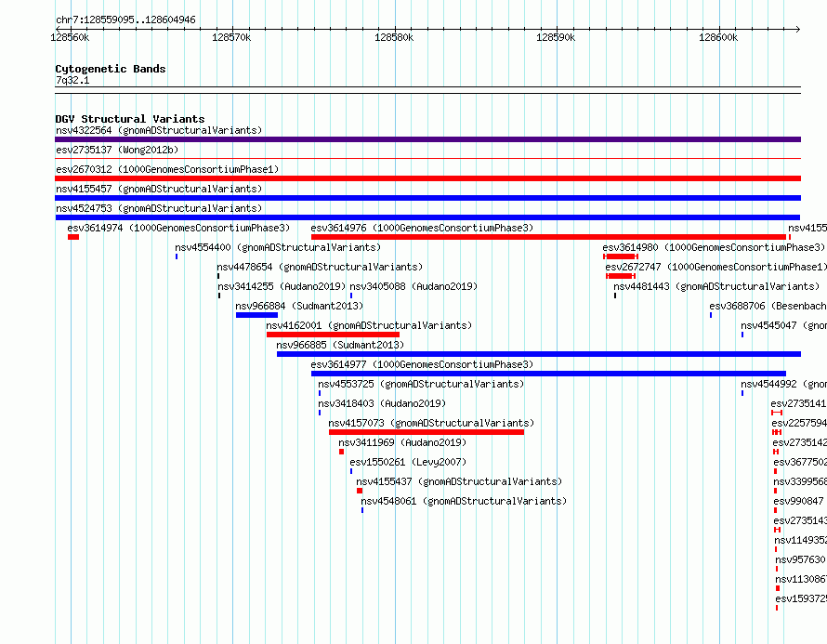Click the nsv3418403 (Audano2019) label
The image size is (827, 644).
tap(382, 403)
